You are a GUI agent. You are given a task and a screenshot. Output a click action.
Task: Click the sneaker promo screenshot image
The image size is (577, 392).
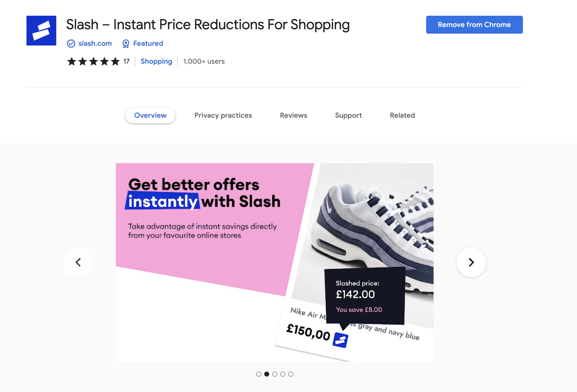(x=275, y=262)
